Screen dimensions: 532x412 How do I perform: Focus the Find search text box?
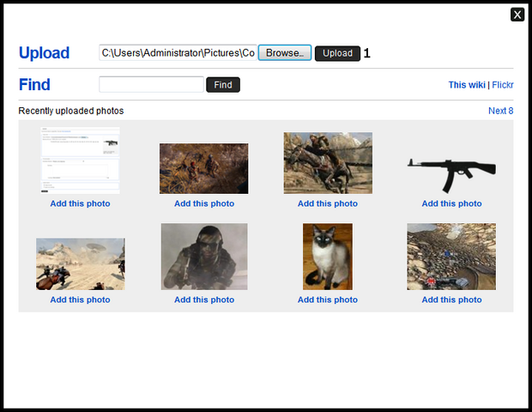[151, 84]
